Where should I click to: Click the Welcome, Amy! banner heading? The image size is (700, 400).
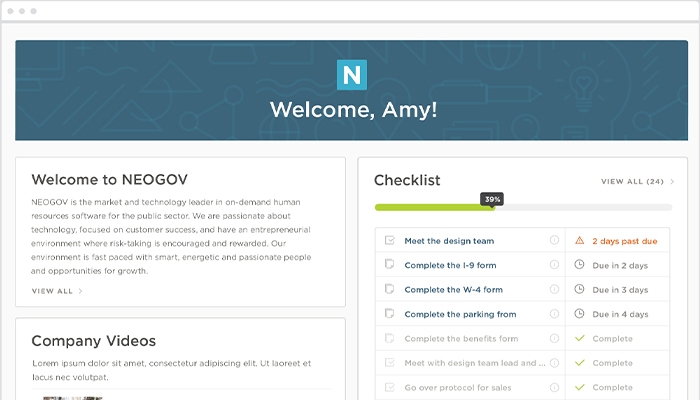pyautogui.click(x=354, y=110)
